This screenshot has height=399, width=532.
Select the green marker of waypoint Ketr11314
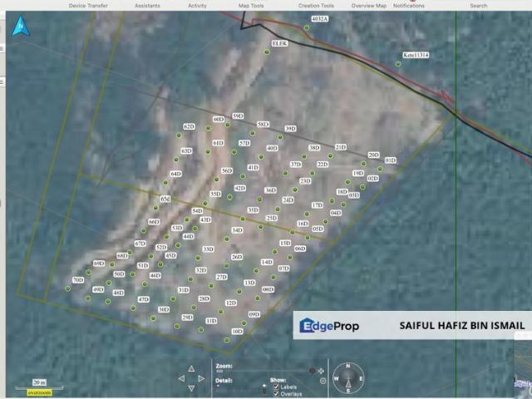(x=398, y=64)
